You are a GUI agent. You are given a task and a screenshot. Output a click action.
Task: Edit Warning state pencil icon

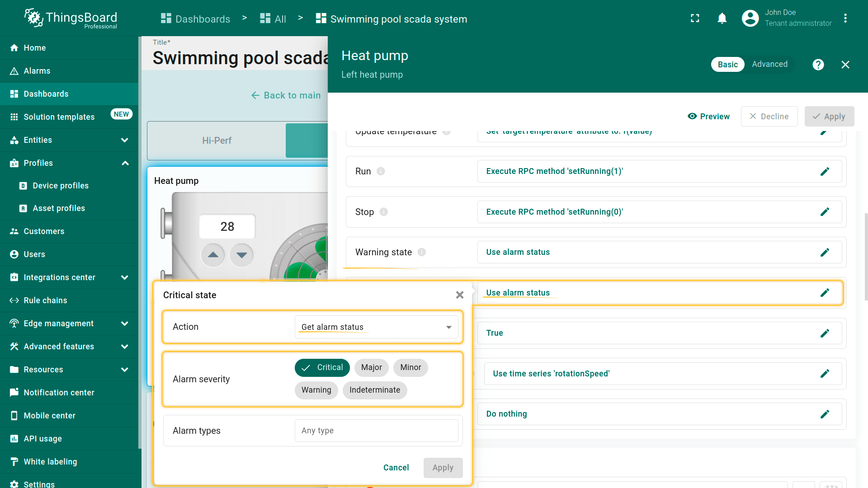pyautogui.click(x=825, y=252)
